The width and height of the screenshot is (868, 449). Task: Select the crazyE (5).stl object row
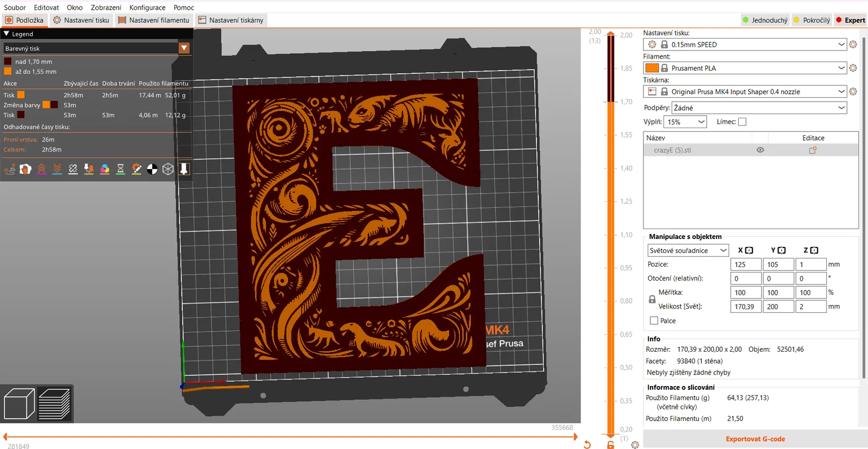751,150
